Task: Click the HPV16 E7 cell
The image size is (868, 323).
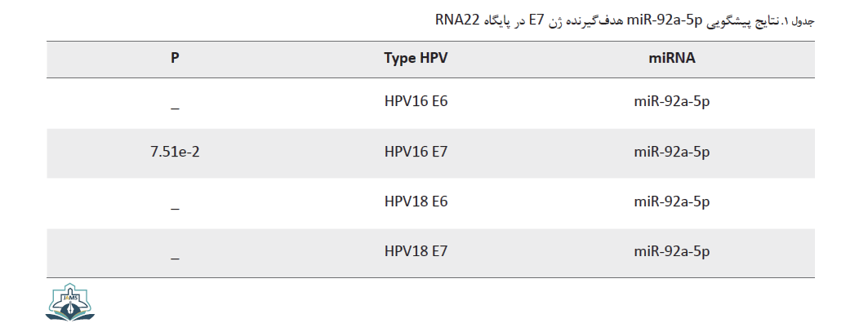Action: (x=416, y=152)
